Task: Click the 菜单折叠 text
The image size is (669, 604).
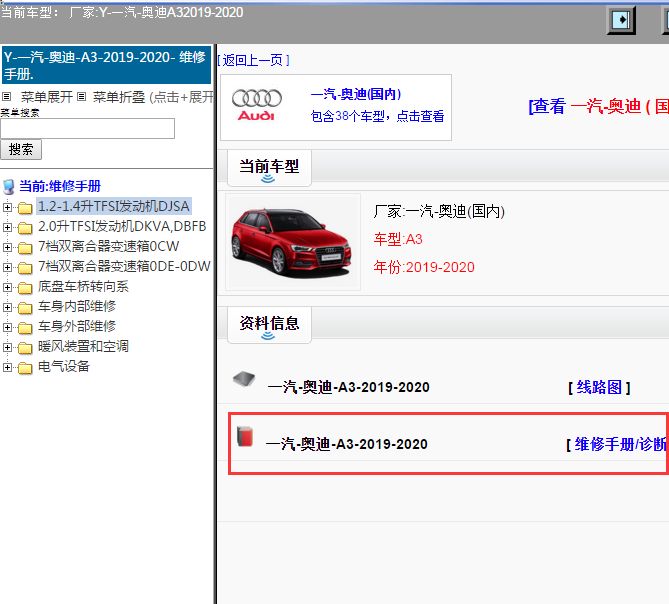Action: (x=119, y=97)
